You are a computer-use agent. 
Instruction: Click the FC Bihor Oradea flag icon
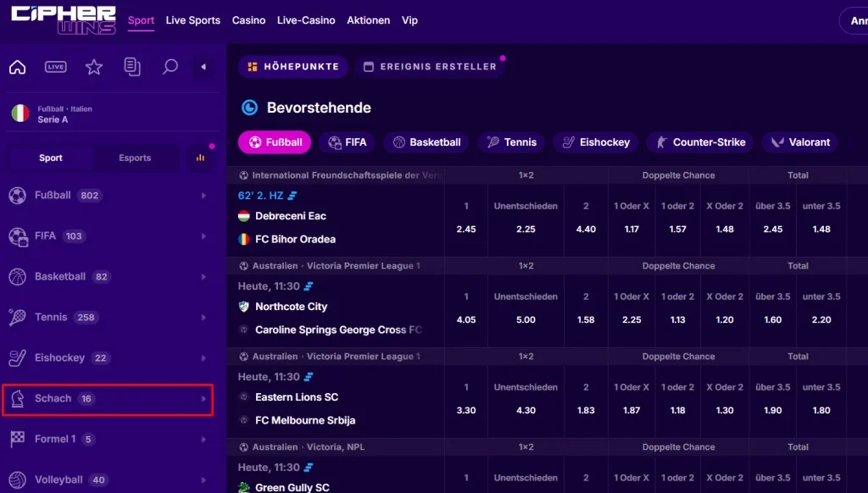pyautogui.click(x=243, y=239)
